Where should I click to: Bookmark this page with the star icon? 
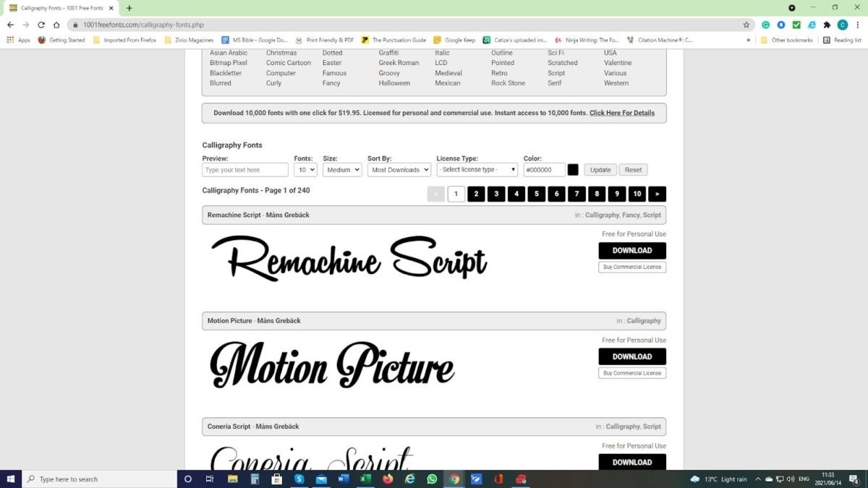(746, 25)
